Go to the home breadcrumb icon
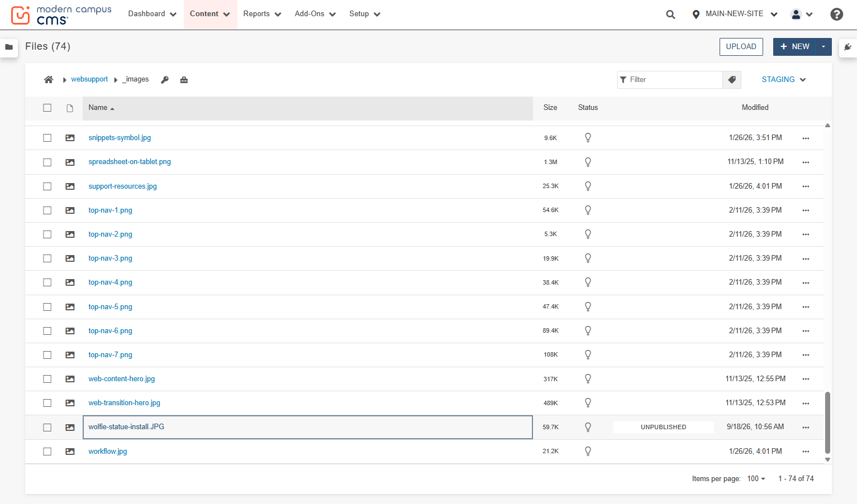Image resolution: width=857 pixels, height=504 pixels. (49, 80)
